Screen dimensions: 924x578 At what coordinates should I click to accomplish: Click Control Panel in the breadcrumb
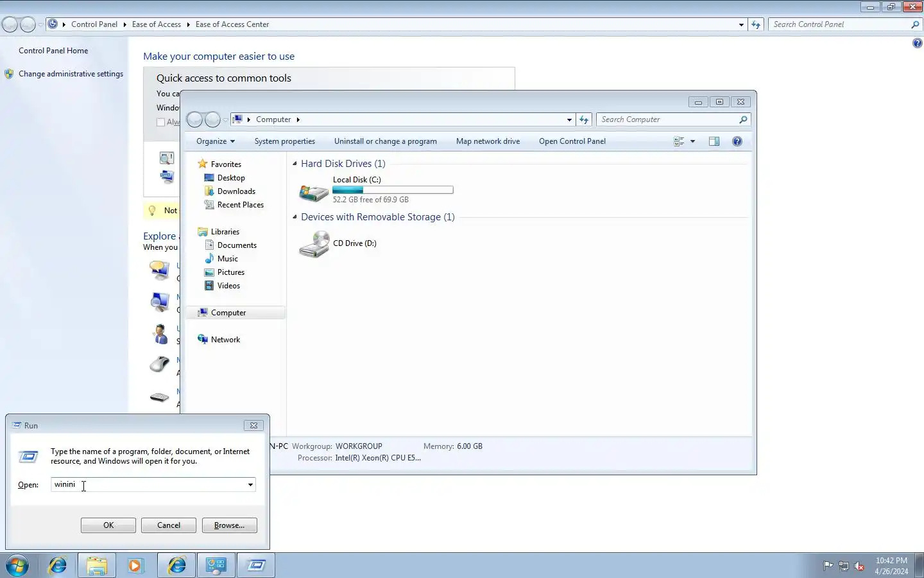click(94, 24)
